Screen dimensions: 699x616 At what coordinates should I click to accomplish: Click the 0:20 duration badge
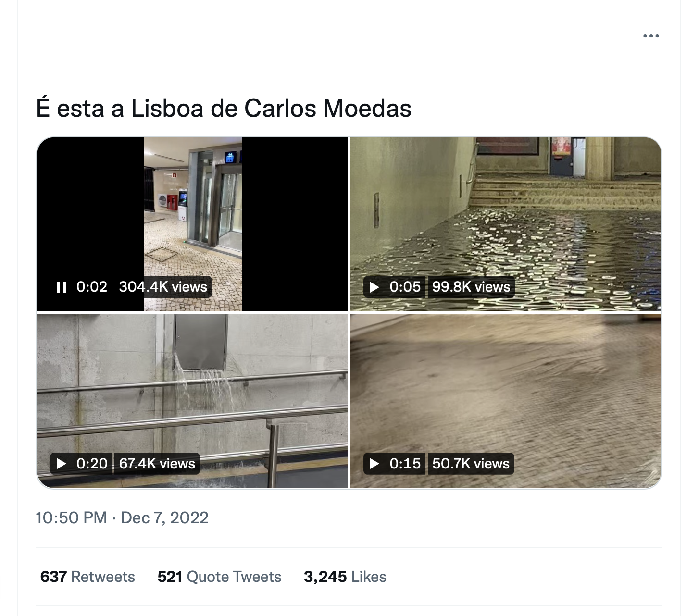click(x=92, y=464)
